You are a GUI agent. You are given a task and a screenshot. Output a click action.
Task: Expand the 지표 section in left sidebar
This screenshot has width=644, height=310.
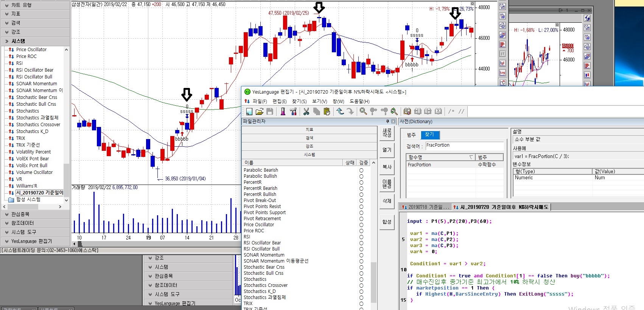pos(35,14)
